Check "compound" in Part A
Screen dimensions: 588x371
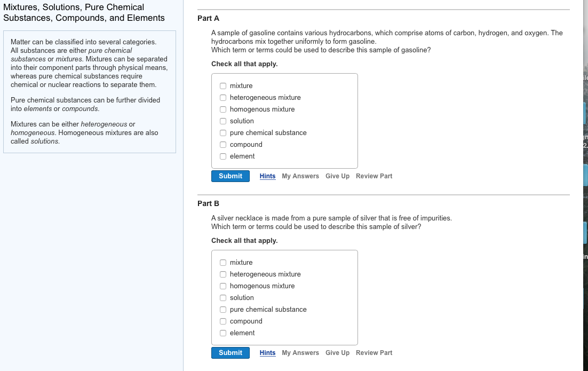[x=223, y=144]
